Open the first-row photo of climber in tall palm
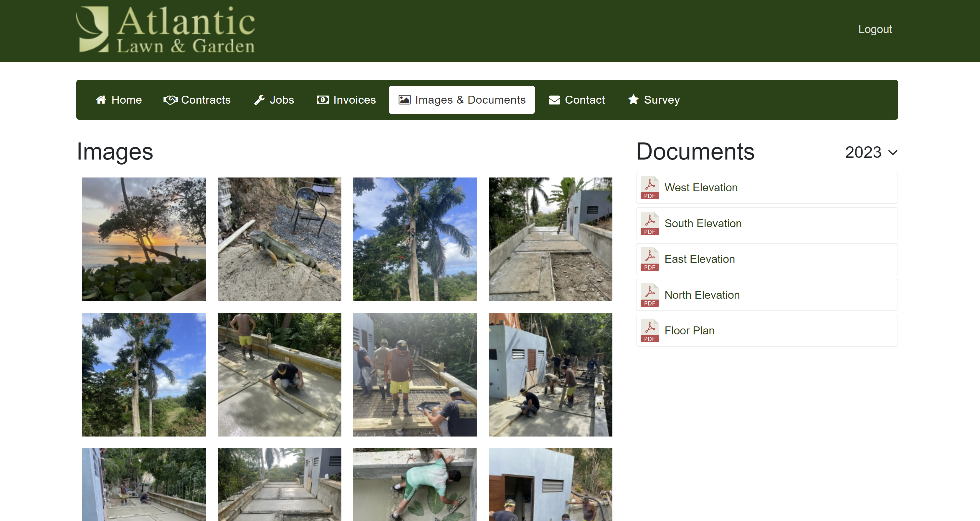Image resolution: width=980 pixels, height=521 pixels. tap(415, 239)
